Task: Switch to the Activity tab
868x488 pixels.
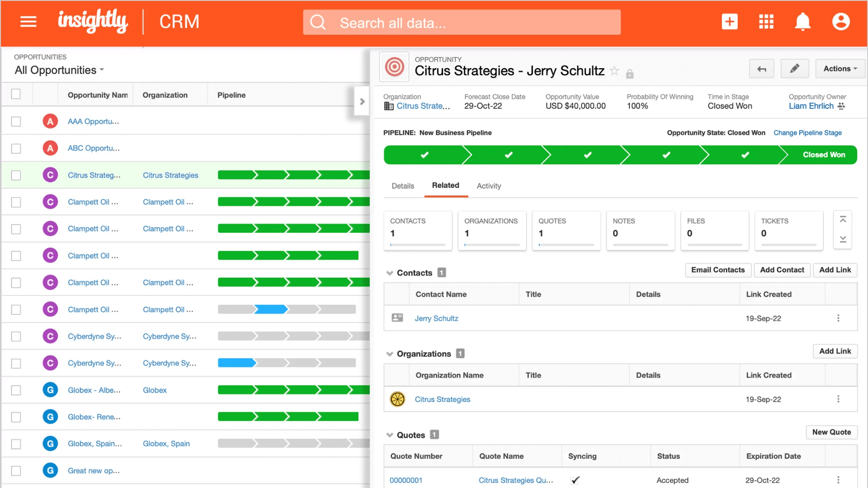Action: pyautogui.click(x=489, y=186)
